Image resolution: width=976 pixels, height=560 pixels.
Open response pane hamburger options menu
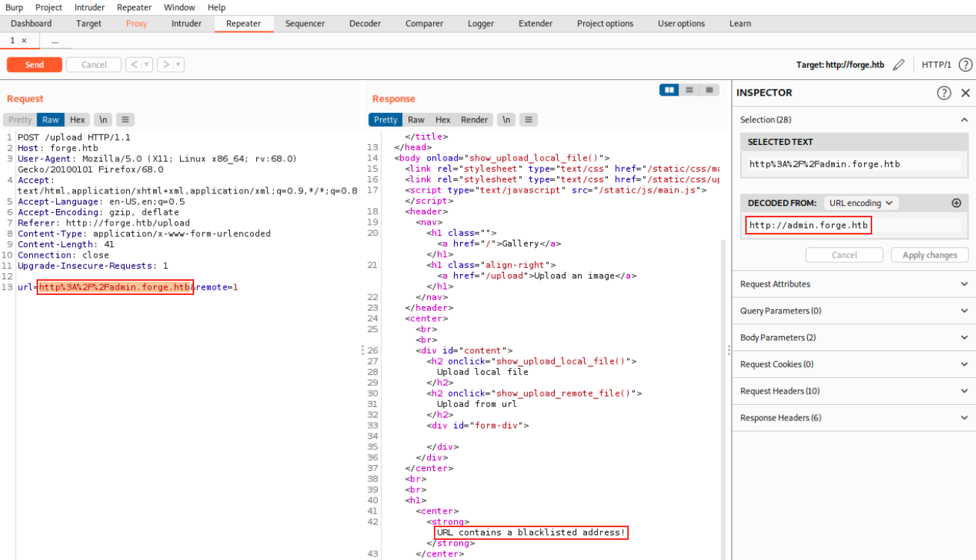(x=529, y=119)
